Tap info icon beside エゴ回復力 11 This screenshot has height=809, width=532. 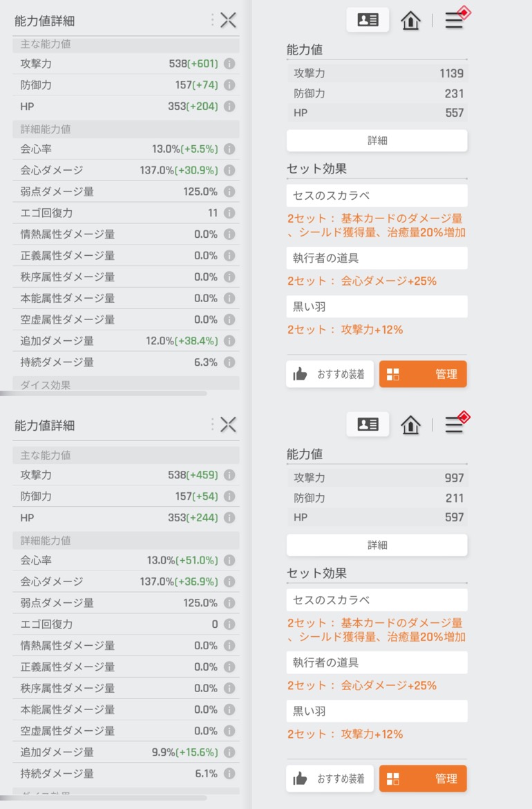pyautogui.click(x=229, y=213)
